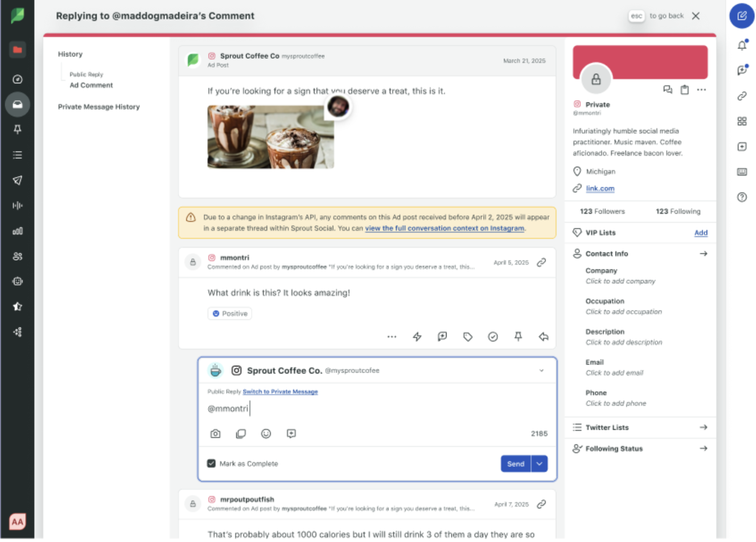Open the star Reviews icon
This screenshot has height=542, width=756.
point(17,306)
